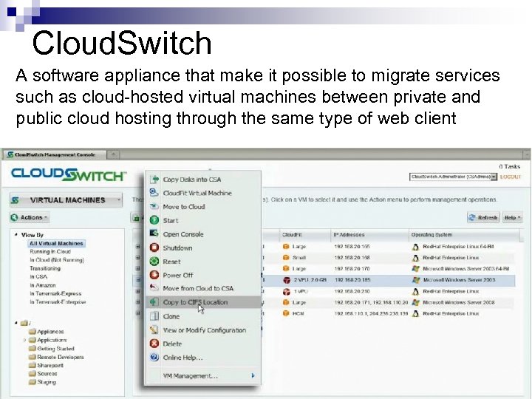Click the Copy Disks into CSA icon

point(154,179)
